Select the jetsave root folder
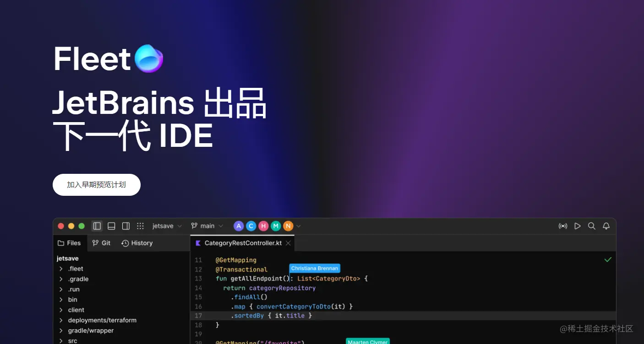This screenshot has width=644, height=344. click(x=68, y=258)
